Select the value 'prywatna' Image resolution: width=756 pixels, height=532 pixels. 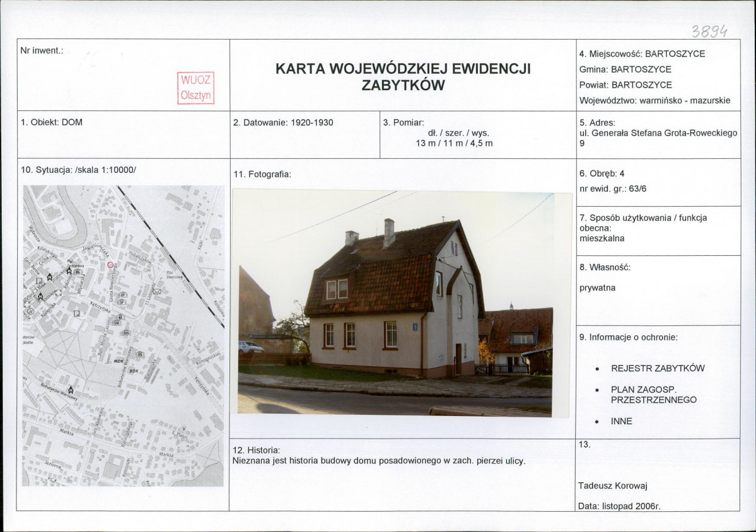(x=597, y=288)
